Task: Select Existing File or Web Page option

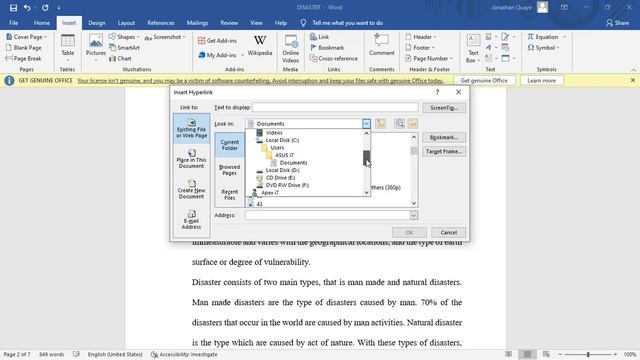Action: [191, 128]
